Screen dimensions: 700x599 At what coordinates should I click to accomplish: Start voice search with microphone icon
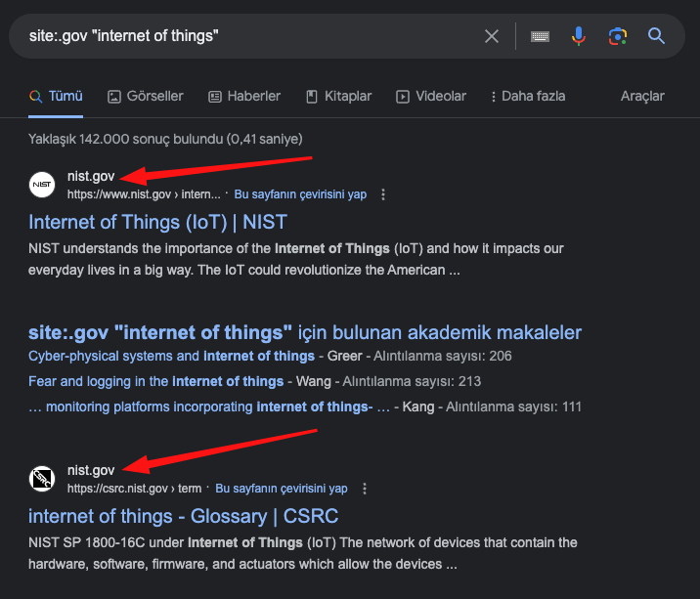click(579, 36)
